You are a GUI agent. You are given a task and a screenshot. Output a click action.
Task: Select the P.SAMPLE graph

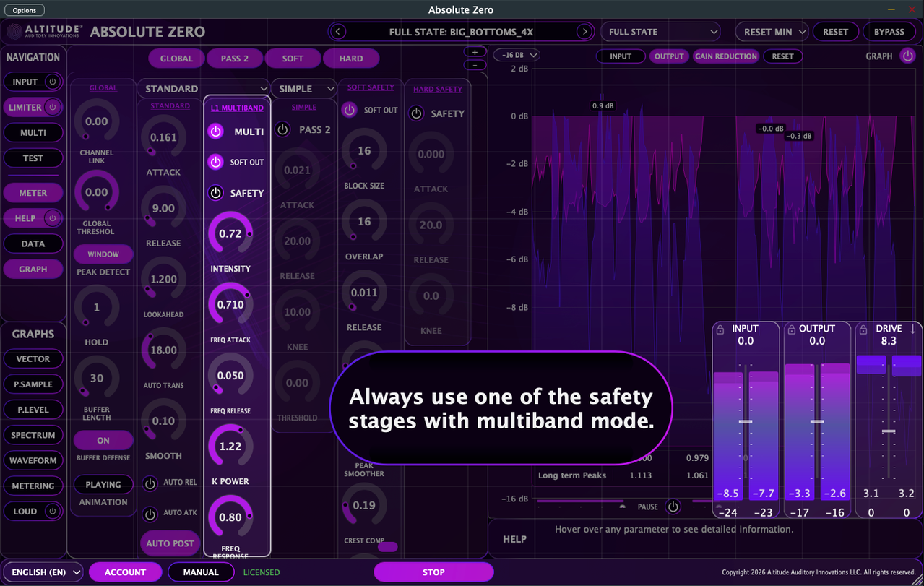pyautogui.click(x=33, y=384)
